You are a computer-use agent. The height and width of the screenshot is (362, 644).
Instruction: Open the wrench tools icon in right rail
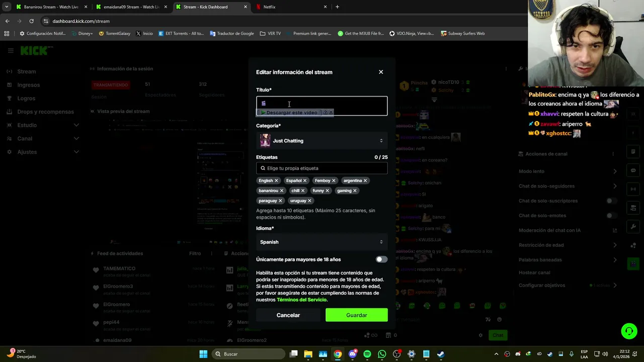(x=633, y=227)
